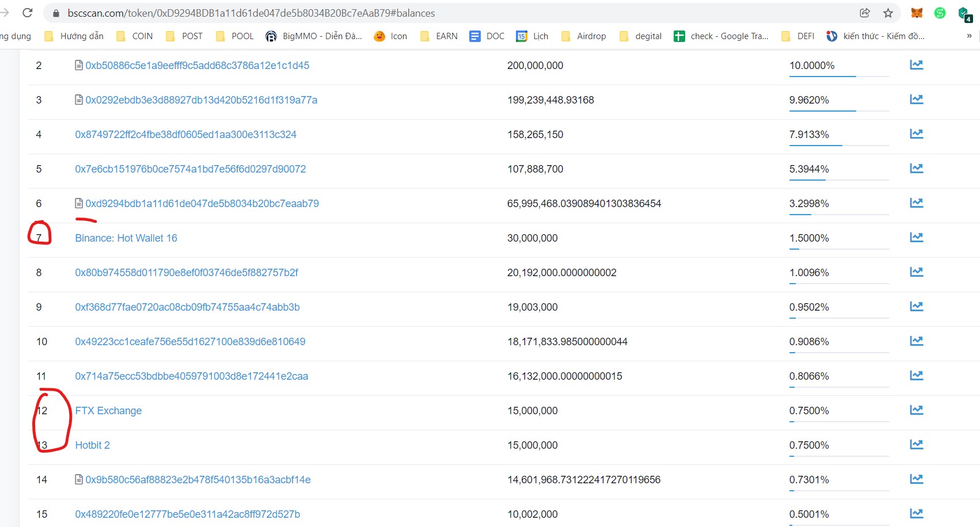Open address 0x80b974558d011790e8ef0f03746de5f882757b2f
Screen dimensions: 980x527
coord(187,273)
